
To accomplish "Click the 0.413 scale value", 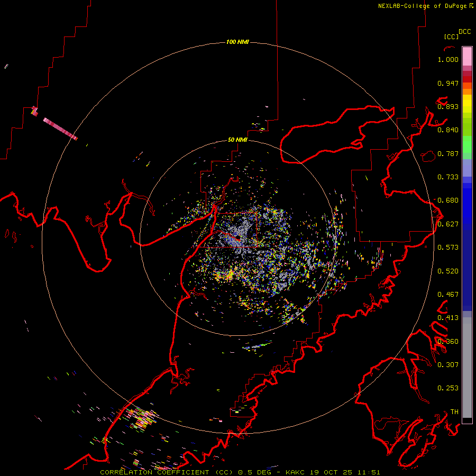I will pyautogui.click(x=448, y=318).
